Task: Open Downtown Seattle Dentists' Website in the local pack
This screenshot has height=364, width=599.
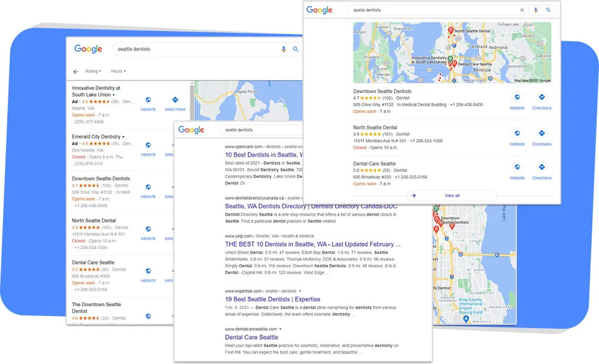Action: click(517, 97)
